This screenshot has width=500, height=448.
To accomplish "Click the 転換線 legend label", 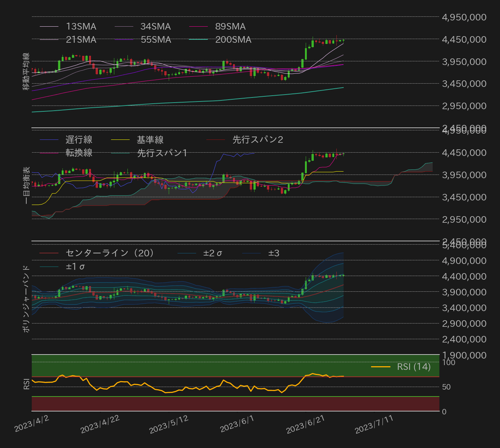I will [79, 153].
